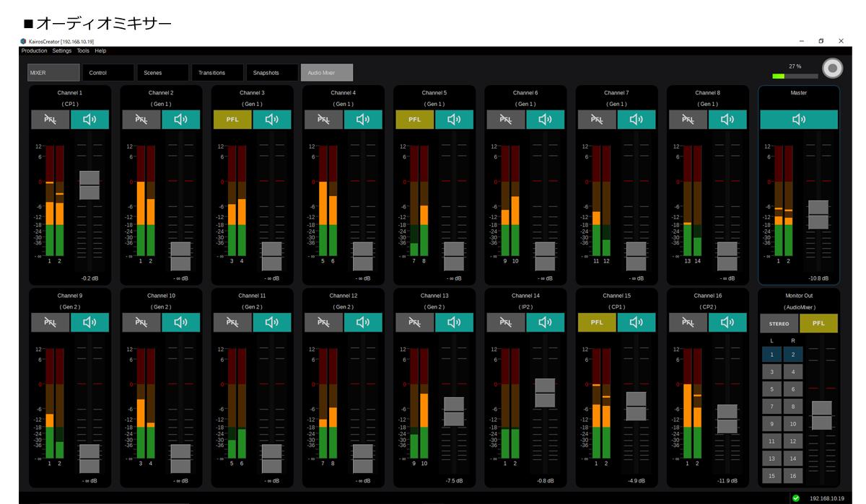Click the STEREO button in Monitor Out
The height and width of the screenshot is (504, 866).
pyautogui.click(x=779, y=323)
